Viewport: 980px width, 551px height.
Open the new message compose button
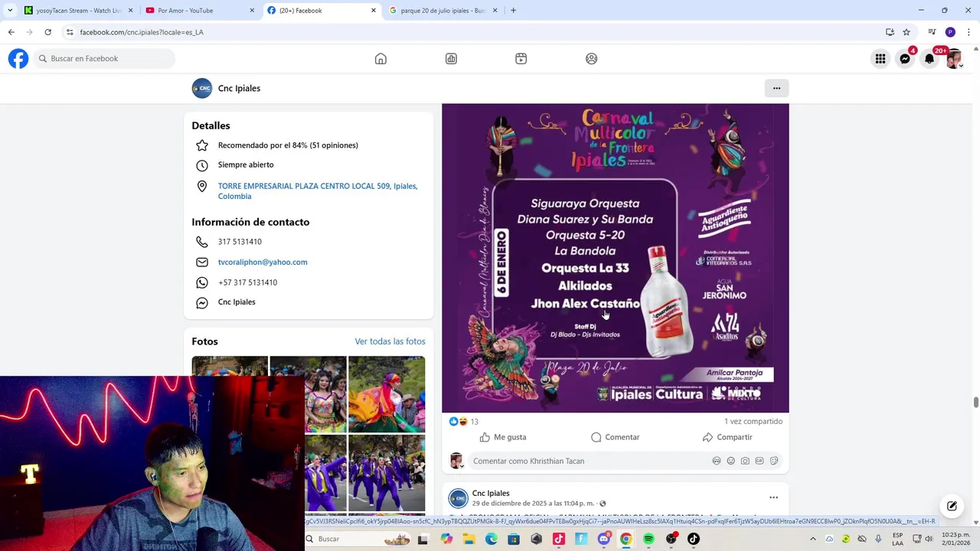952,506
